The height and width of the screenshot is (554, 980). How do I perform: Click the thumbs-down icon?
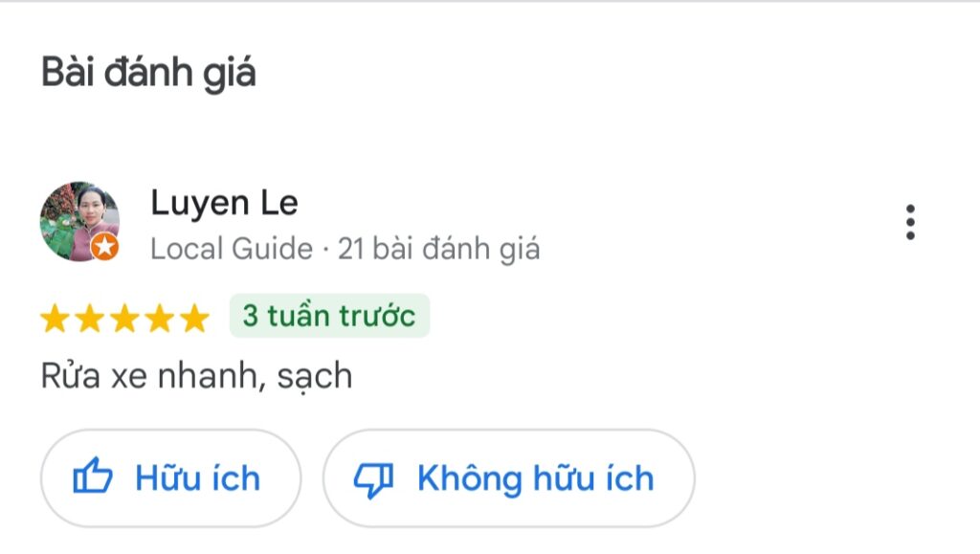374,479
